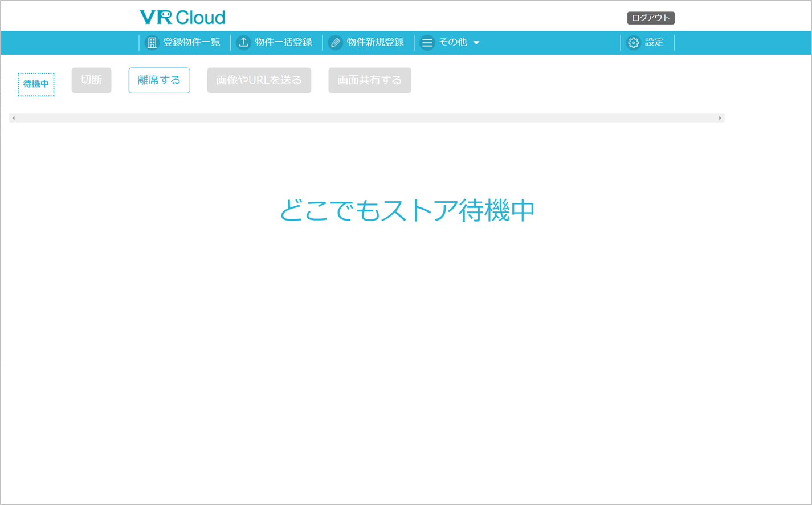Click the horizontal scrollbar right arrow
Viewport: 812px width, 505px height.
720,118
